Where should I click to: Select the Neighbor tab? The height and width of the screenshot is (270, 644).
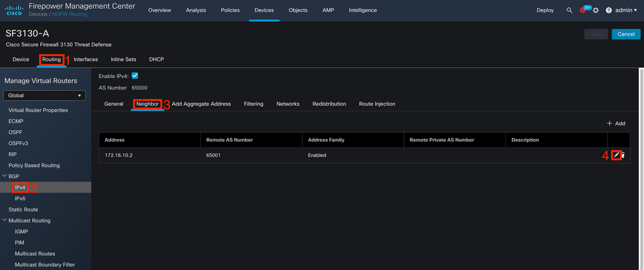(x=148, y=104)
